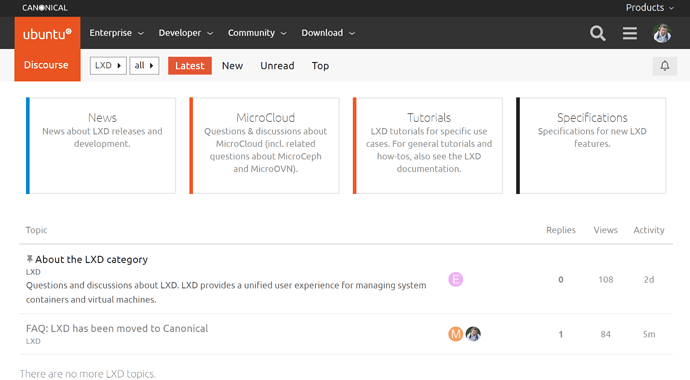The height and width of the screenshot is (380, 690).
Task: Sort topics by Activity column header
Action: pyautogui.click(x=649, y=230)
